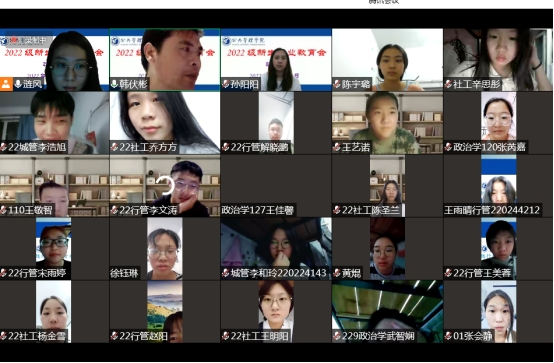Select 22社工乔方方's video tile
554x363 pixels.
point(165,123)
